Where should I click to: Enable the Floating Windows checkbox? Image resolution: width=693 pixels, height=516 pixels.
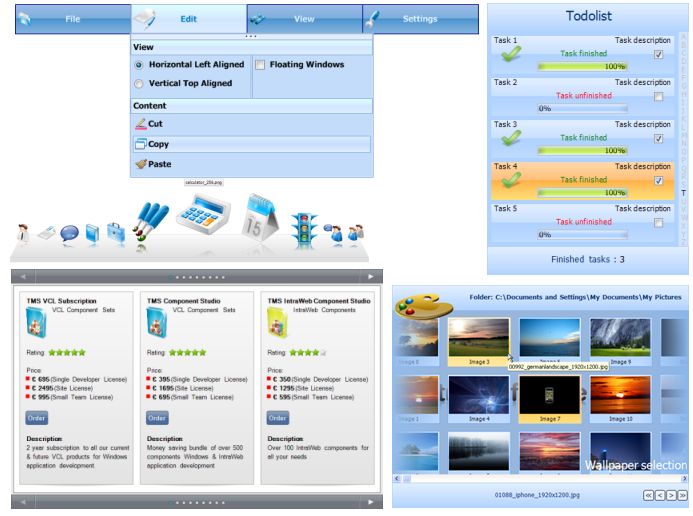pyautogui.click(x=260, y=65)
